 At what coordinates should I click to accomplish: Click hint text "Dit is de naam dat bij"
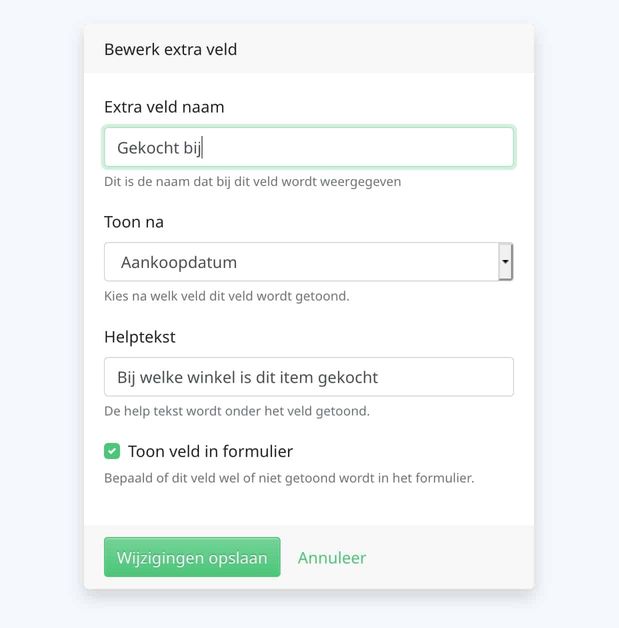(252, 182)
